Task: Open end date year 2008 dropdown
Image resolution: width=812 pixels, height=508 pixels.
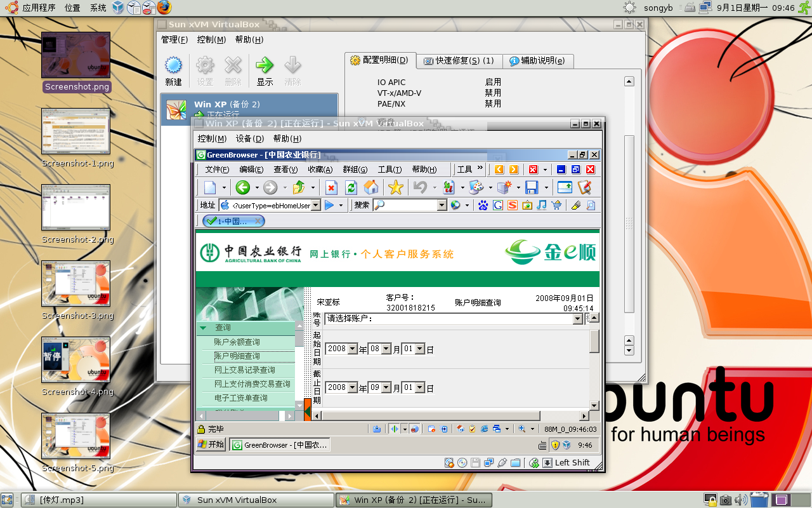Action: (x=353, y=387)
